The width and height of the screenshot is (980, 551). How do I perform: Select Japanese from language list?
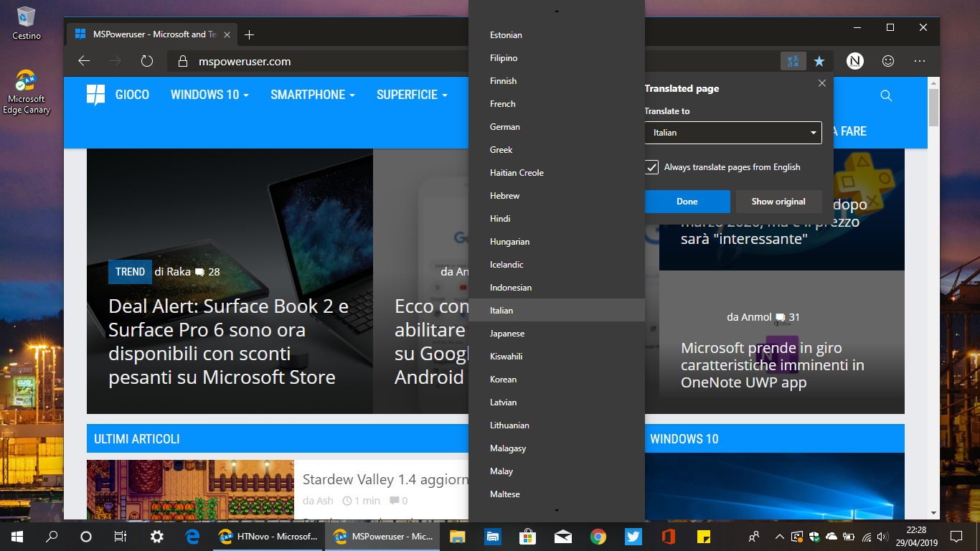pos(557,334)
